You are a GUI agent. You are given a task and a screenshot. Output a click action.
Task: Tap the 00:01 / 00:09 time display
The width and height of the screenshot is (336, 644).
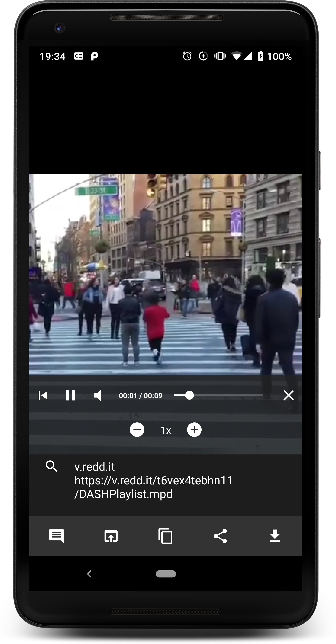click(141, 396)
